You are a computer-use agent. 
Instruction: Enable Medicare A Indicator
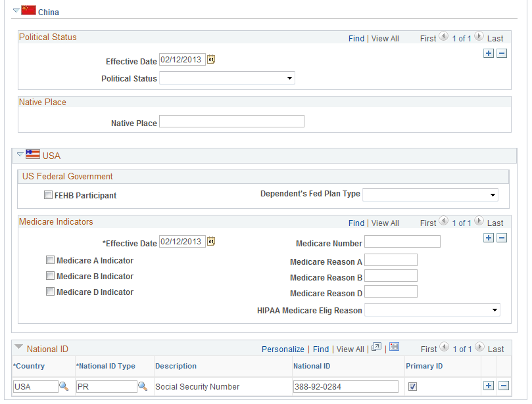coord(50,260)
